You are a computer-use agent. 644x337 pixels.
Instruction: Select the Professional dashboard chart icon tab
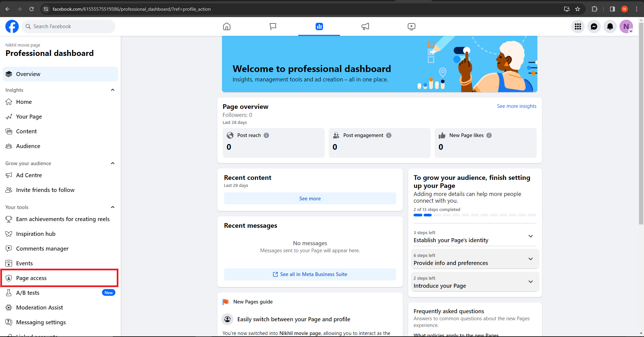point(319,26)
